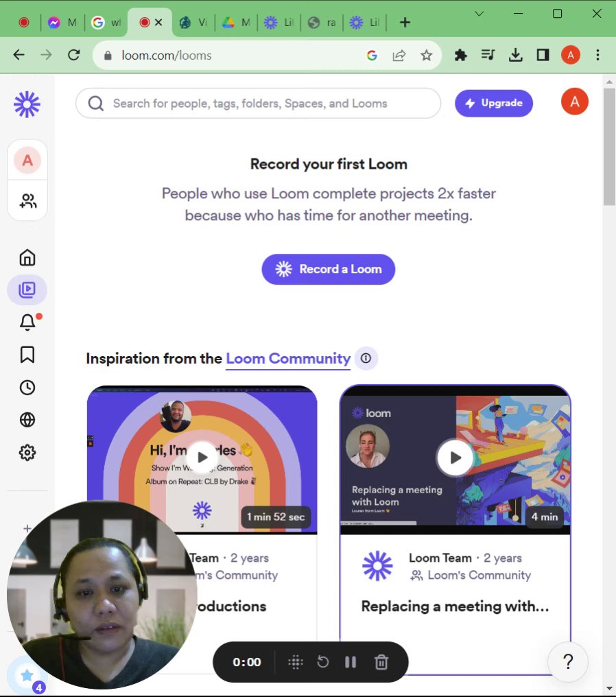The image size is (616, 697).
Task: Click the star badge icon with 4
Action: coord(27,676)
